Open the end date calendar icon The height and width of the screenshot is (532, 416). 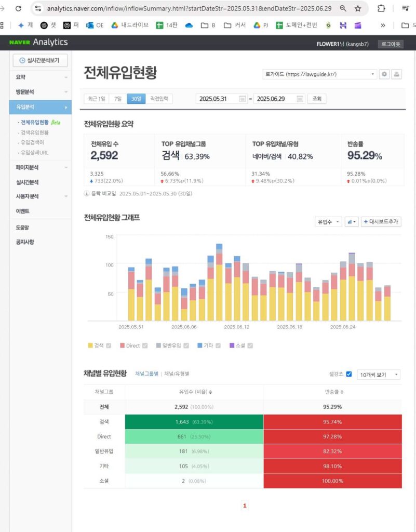coord(300,99)
